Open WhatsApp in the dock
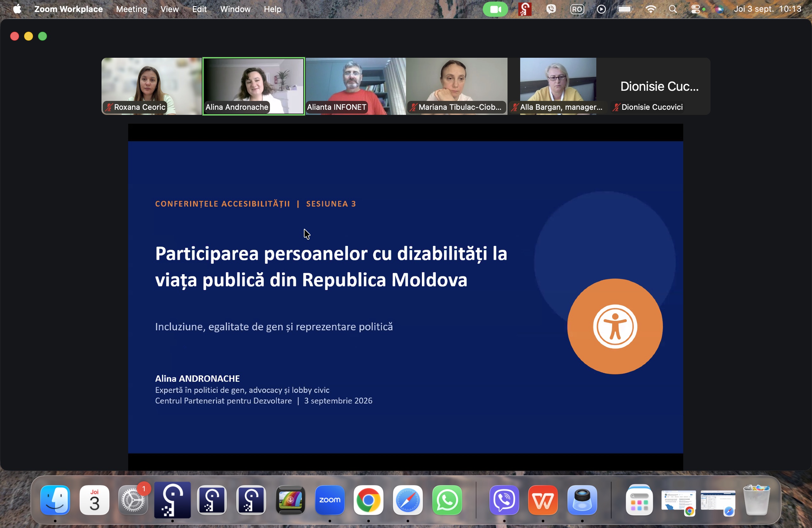This screenshot has height=528, width=812. click(447, 500)
